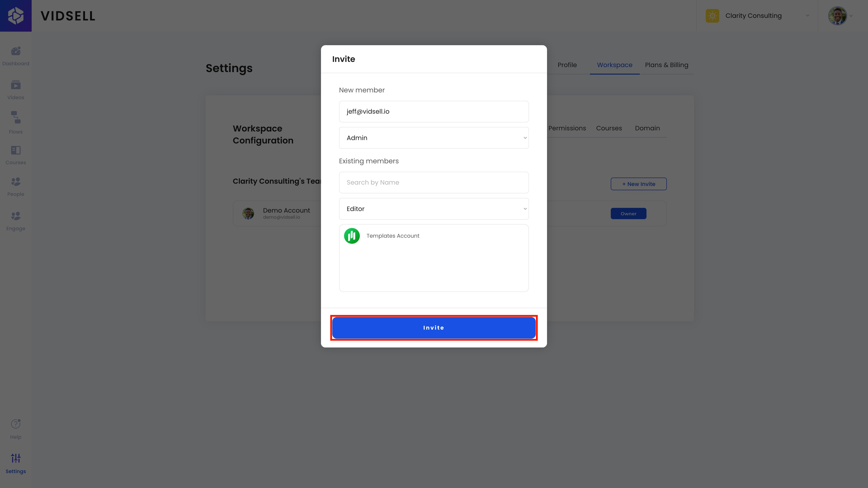Click the Vidsell logo icon
Image resolution: width=868 pixels, height=488 pixels.
(16, 16)
